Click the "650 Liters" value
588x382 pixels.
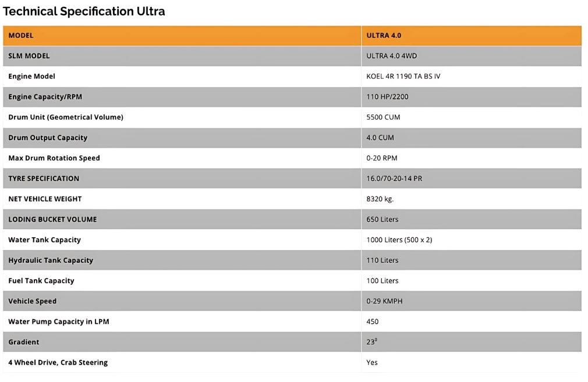382,219
